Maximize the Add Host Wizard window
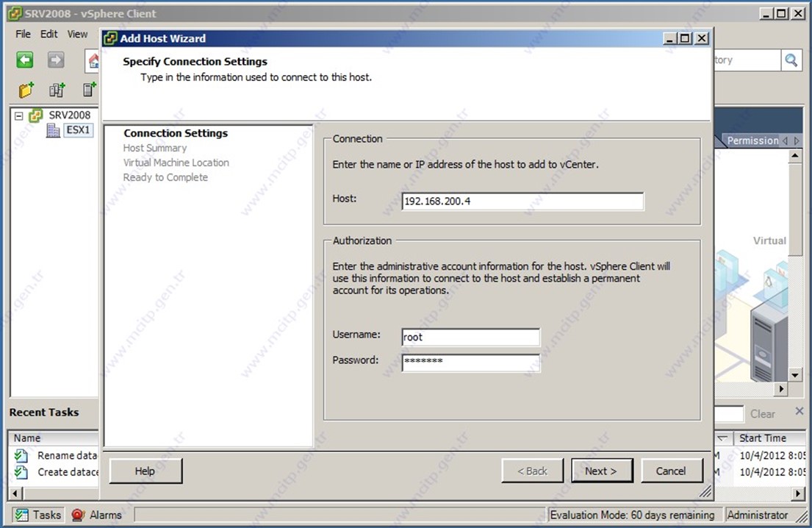Image resolution: width=812 pixels, height=528 pixels. 685,38
